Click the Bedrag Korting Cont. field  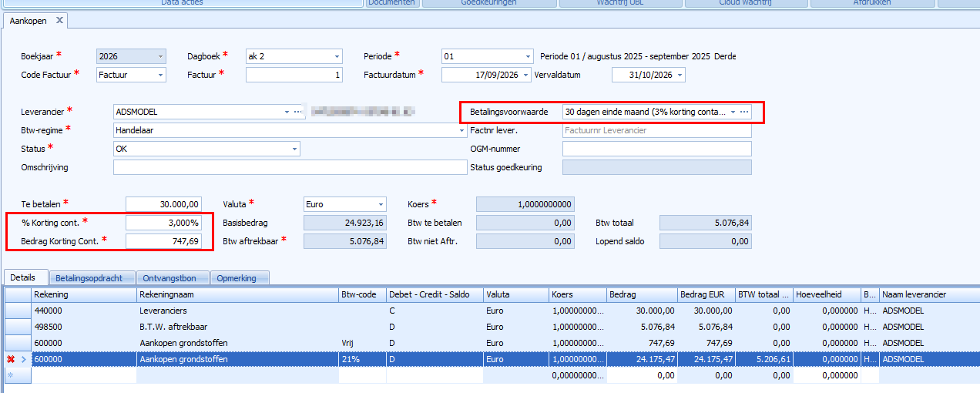164,241
